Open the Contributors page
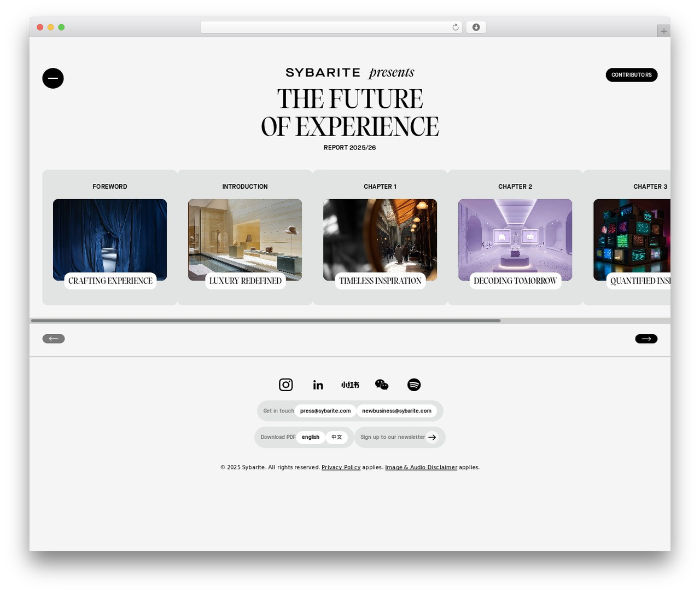Image resolution: width=700 pixels, height=593 pixels. pos(631,75)
